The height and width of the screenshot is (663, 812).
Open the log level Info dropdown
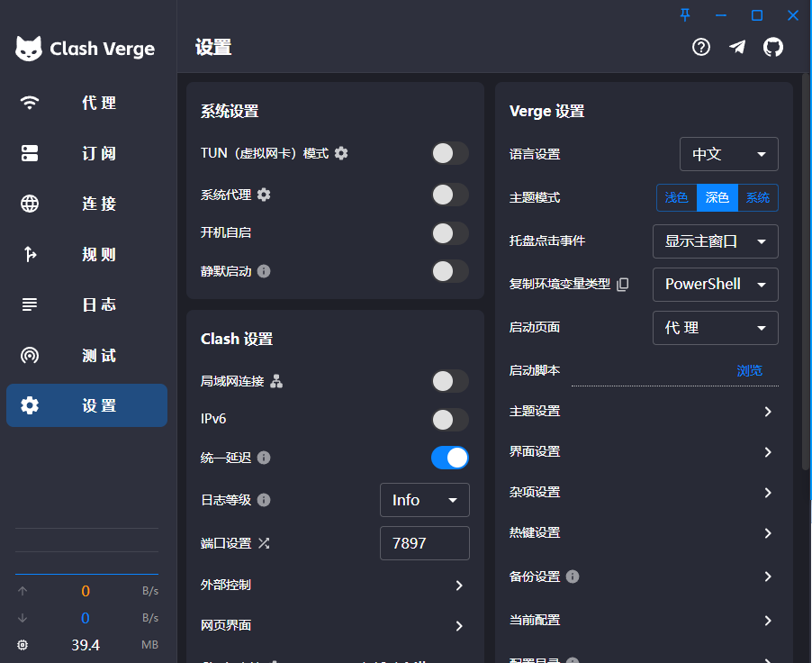[425, 500]
